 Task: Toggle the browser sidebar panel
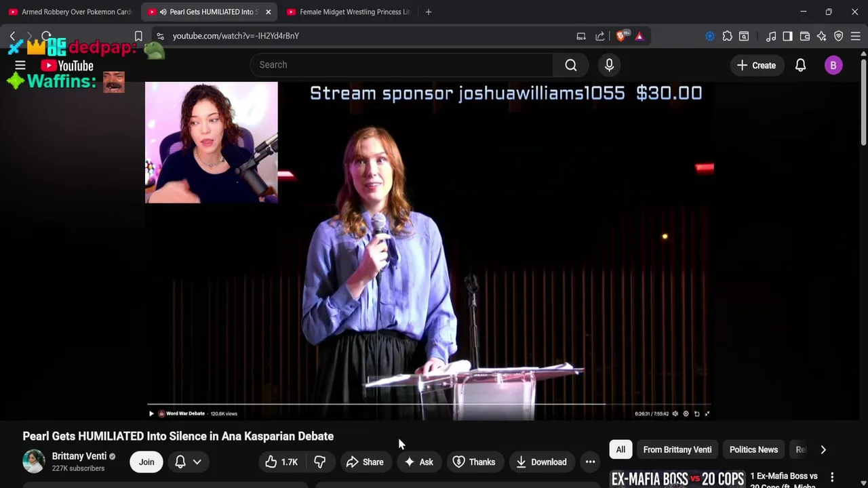[x=787, y=36]
